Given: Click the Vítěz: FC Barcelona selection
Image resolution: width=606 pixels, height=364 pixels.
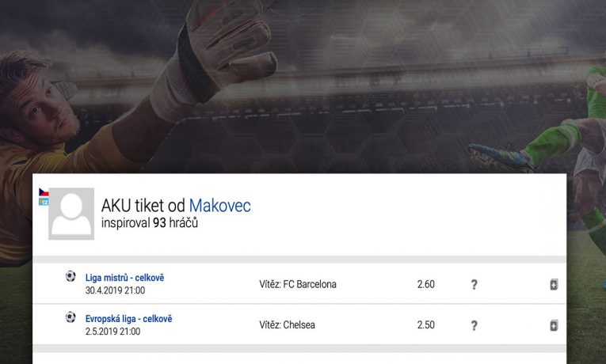Looking at the screenshot, I should point(298,285).
